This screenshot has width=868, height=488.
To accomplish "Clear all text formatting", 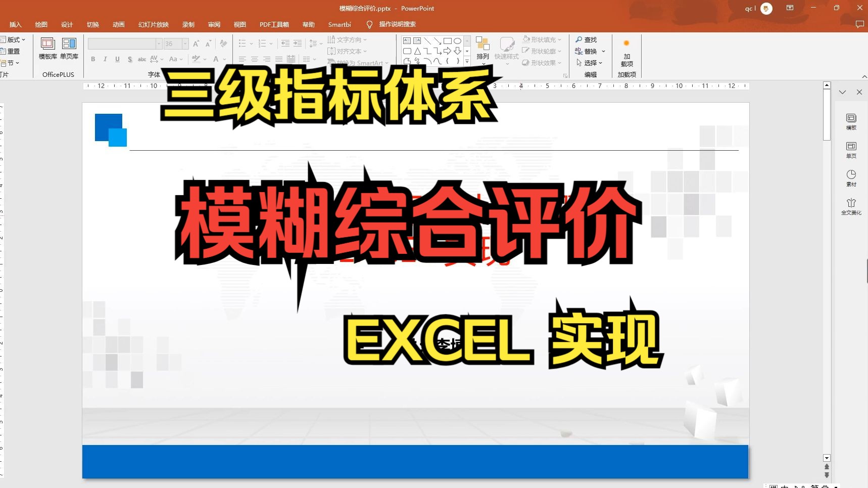I will pyautogui.click(x=223, y=44).
